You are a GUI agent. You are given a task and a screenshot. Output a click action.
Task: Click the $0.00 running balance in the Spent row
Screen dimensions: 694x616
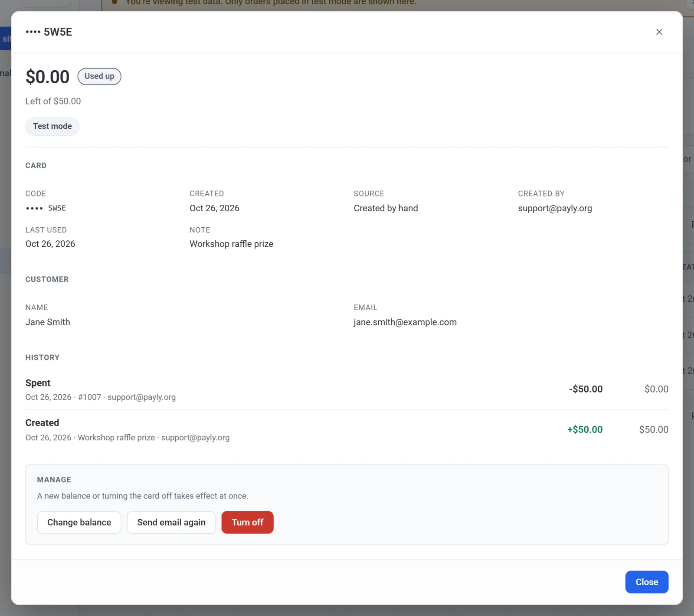[656, 389]
